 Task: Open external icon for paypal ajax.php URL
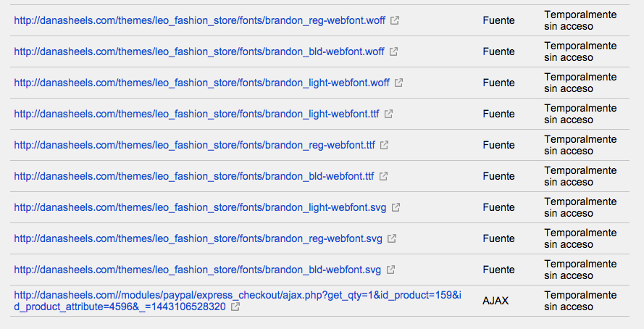(x=235, y=307)
